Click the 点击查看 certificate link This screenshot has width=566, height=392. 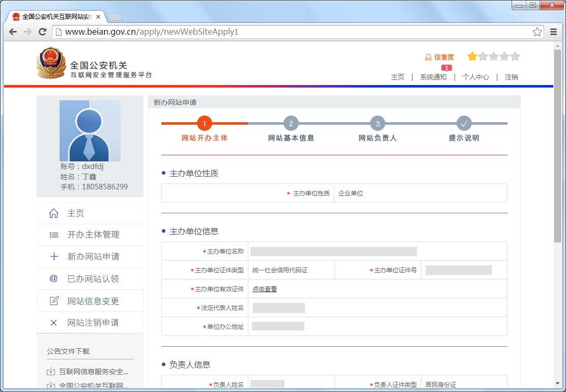pos(265,289)
